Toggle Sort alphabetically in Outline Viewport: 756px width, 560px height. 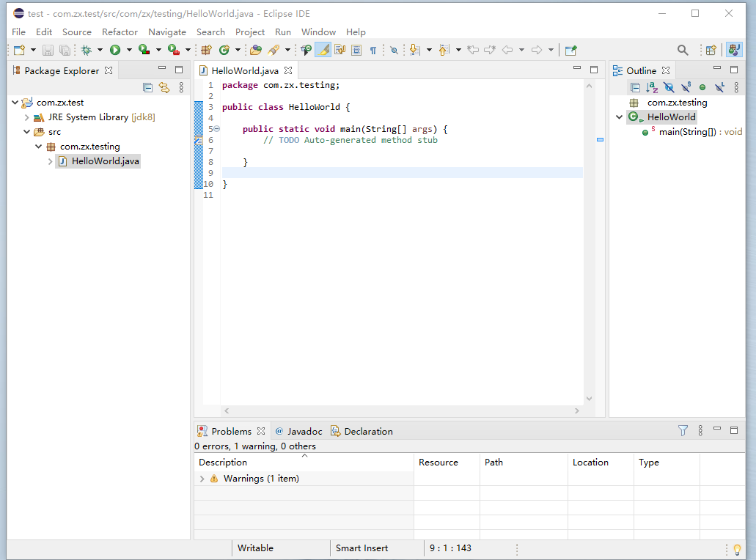(652, 87)
